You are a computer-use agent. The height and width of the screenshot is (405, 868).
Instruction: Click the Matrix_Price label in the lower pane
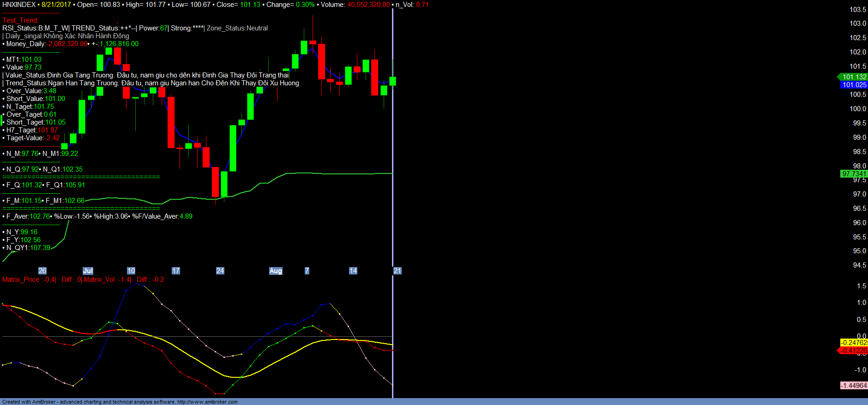tap(21, 280)
